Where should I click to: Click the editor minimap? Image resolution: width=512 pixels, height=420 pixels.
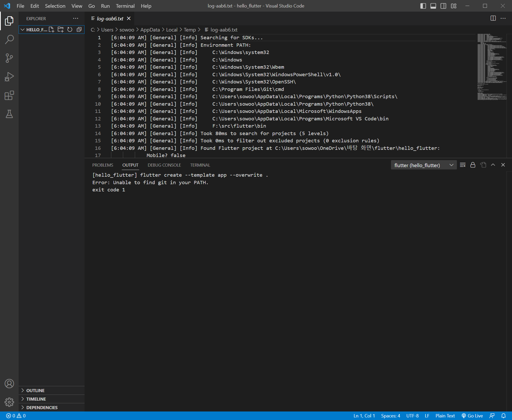coord(492,67)
